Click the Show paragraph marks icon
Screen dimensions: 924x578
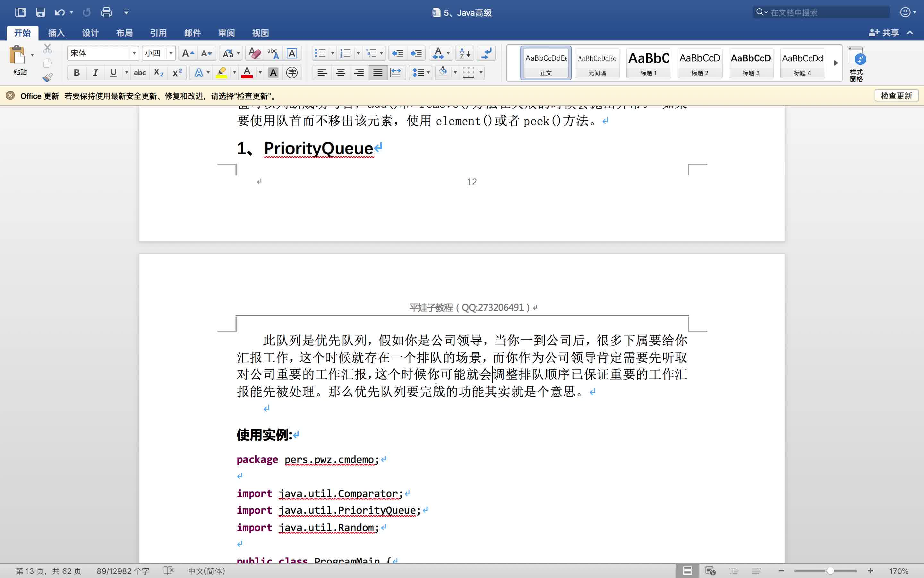[486, 53]
